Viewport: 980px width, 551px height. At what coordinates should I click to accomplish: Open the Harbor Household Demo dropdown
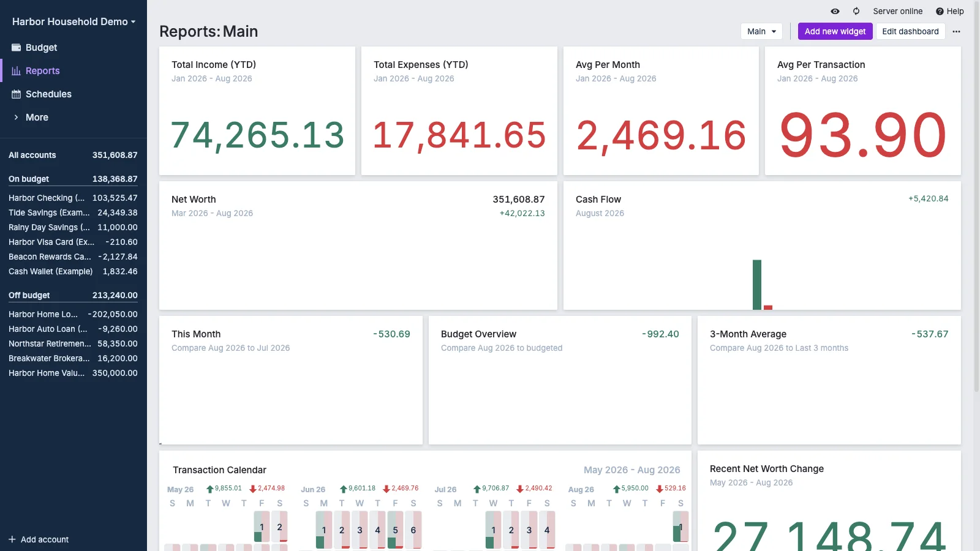pos(73,21)
